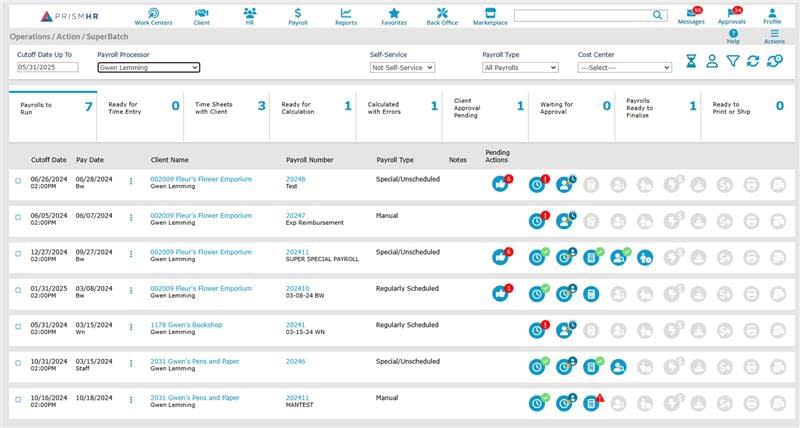
Task: Select the Time Sheets with Client tab
Action: [x=229, y=105]
